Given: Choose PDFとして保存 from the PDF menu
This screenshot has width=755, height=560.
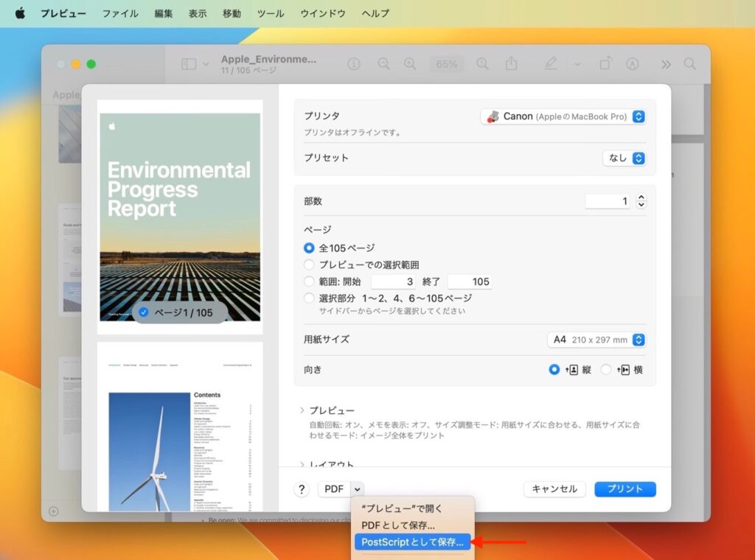Looking at the screenshot, I should tap(399, 525).
